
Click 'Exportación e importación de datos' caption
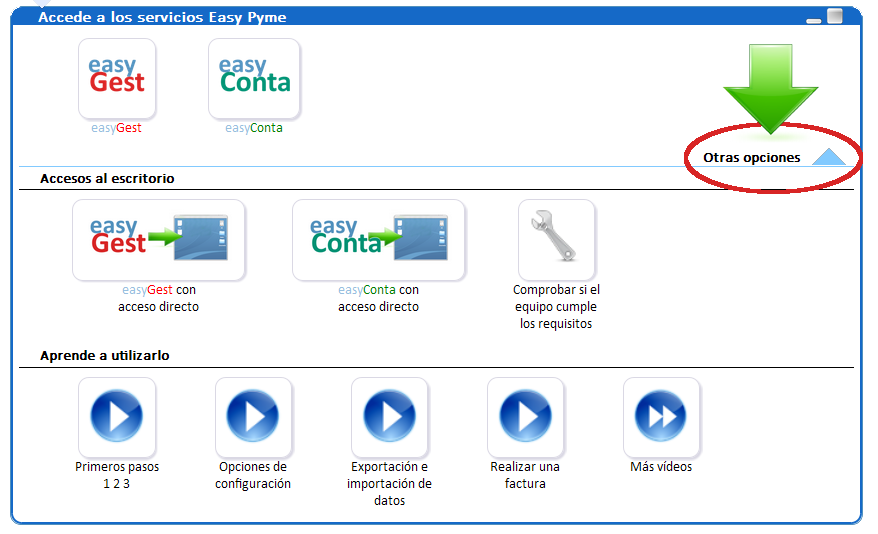[389, 484]
